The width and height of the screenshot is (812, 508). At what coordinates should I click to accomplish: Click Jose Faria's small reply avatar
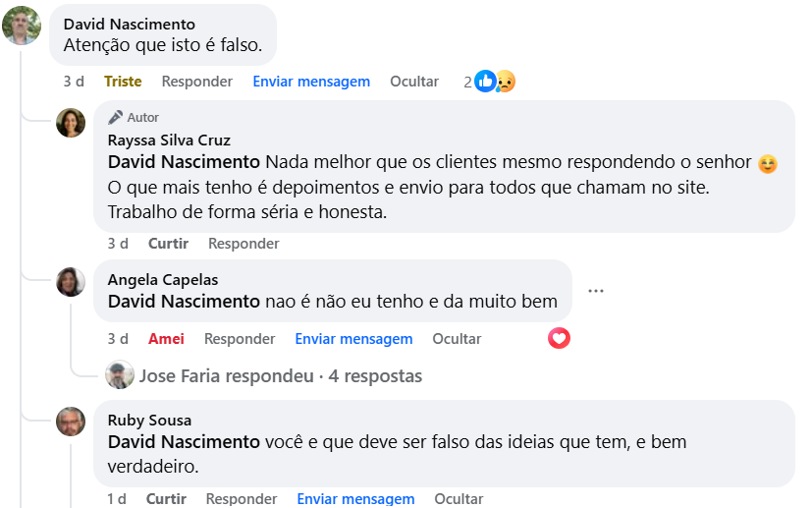[x=120, y=375]
